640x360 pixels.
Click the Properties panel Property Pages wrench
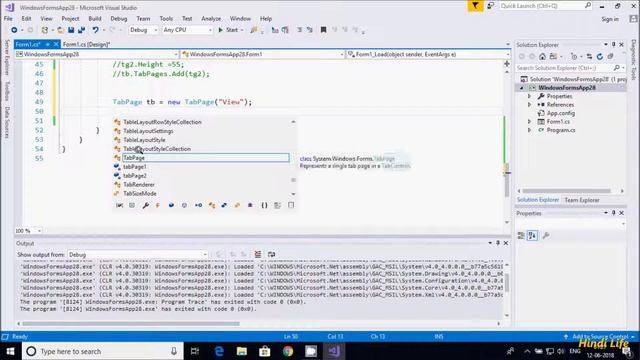546,236
